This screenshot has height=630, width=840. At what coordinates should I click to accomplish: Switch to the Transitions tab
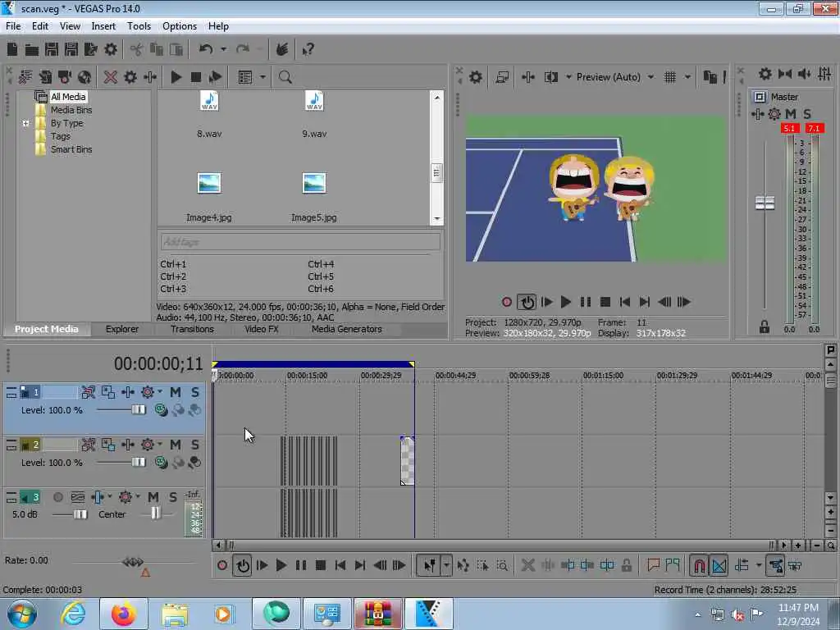pos(192,329)
